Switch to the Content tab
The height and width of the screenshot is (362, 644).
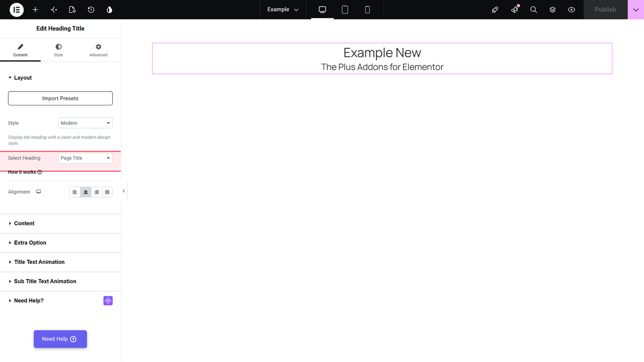click(20, 50)
